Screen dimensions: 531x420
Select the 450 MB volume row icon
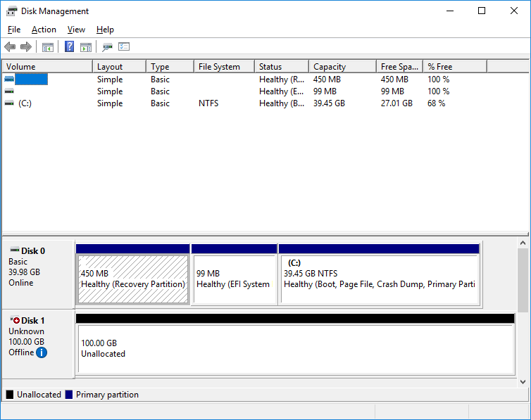coord(9,79)
